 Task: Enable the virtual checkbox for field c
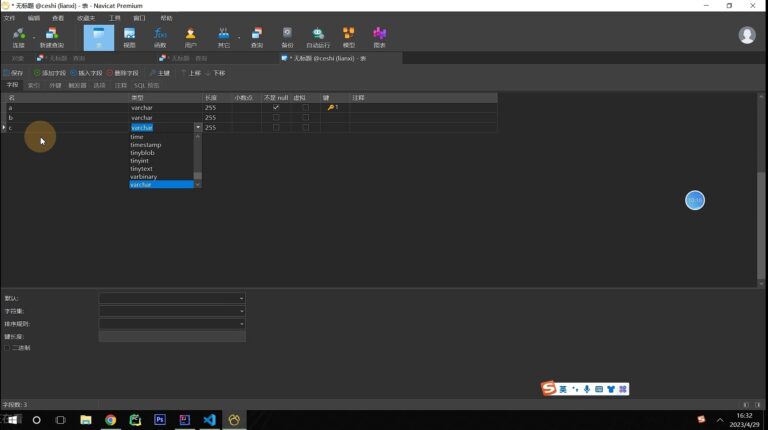click(x=306, y=127)
